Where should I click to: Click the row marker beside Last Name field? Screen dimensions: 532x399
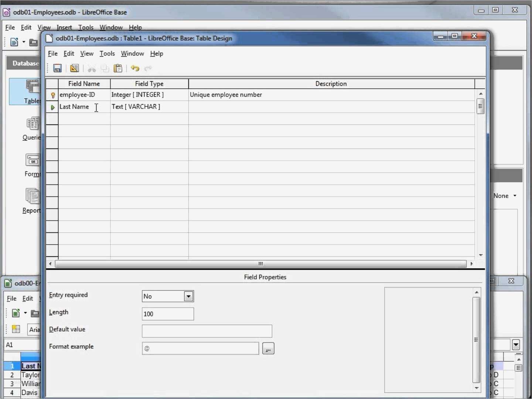[52, 108]
